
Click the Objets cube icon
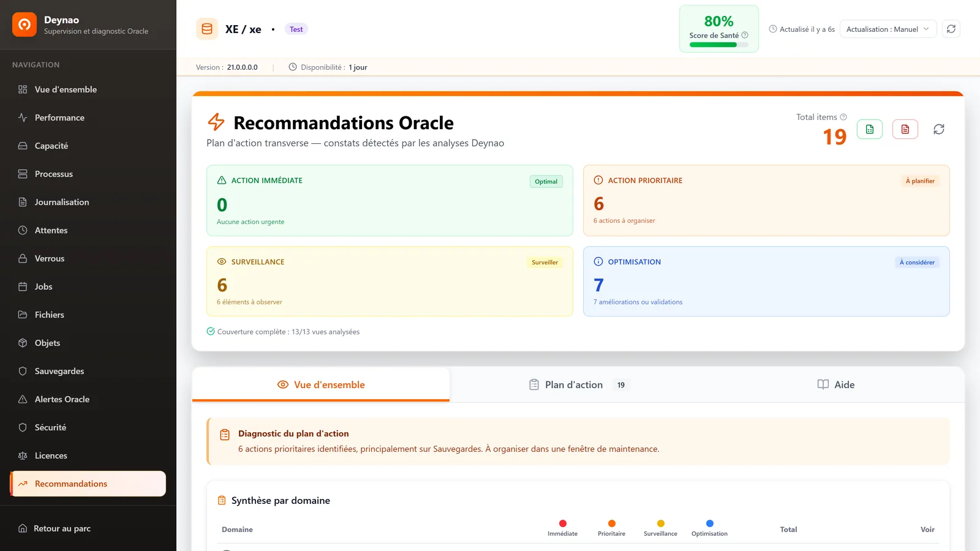click(23, 343)
